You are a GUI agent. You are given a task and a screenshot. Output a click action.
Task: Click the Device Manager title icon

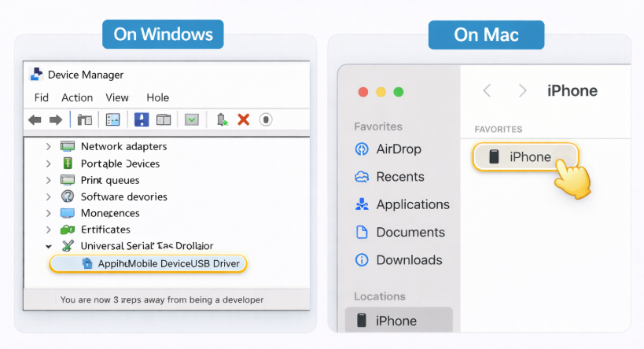(x=36, y=75)
